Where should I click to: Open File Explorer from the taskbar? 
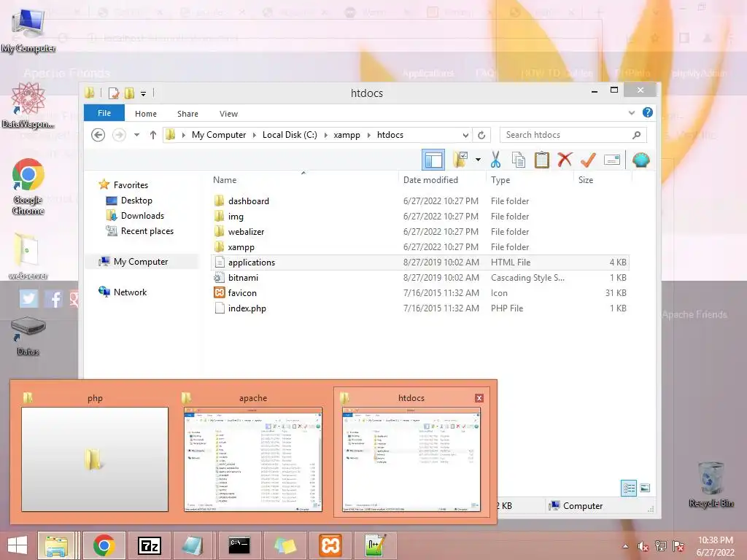[55, 545]
